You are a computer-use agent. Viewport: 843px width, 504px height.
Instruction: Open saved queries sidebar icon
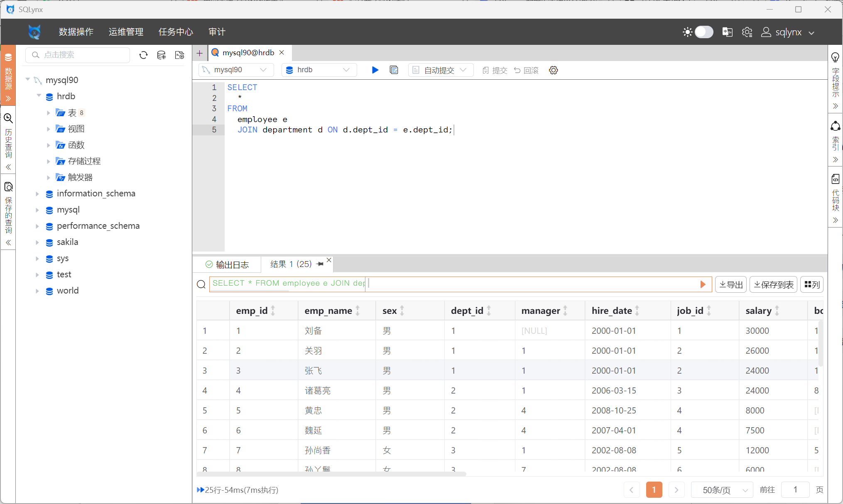point(8,187)
